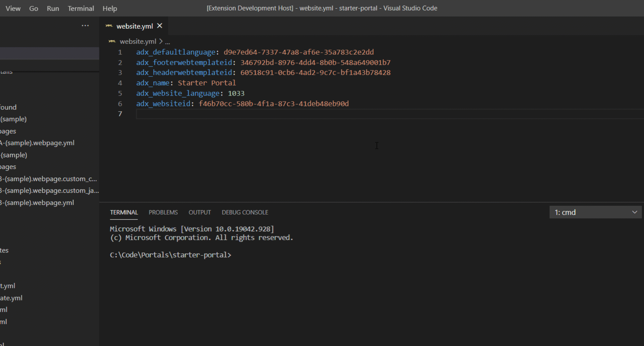Click the adx_website_language key on line 5
Viewport: 644px width, 346px height.
pyautogui.click(x=178, y=94)
